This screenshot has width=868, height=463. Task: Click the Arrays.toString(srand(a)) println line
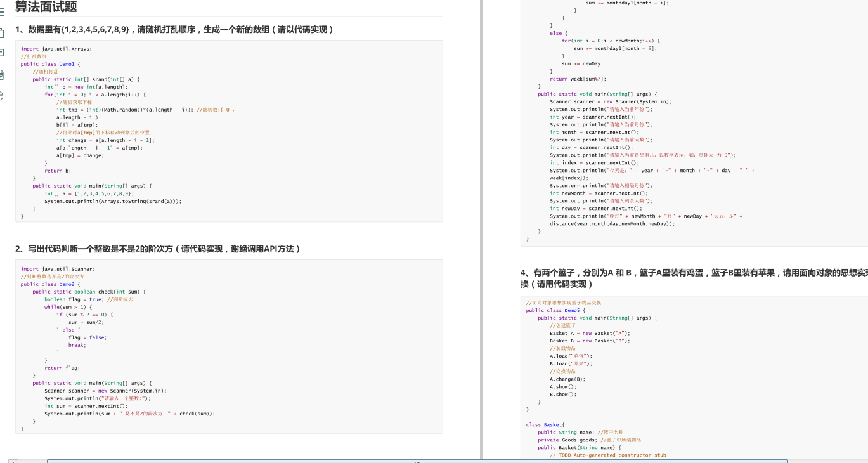click(113, 201)
